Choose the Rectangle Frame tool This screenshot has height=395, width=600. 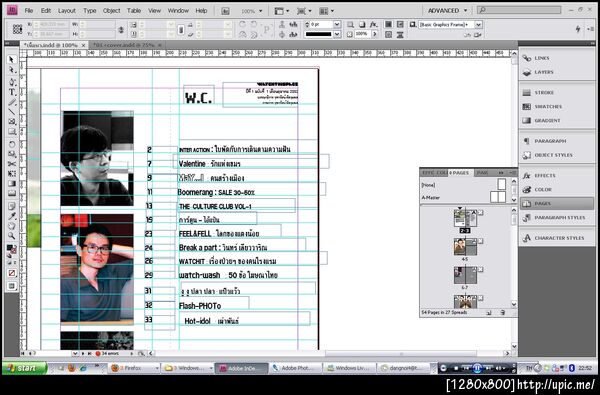click(x=11, y=122)
